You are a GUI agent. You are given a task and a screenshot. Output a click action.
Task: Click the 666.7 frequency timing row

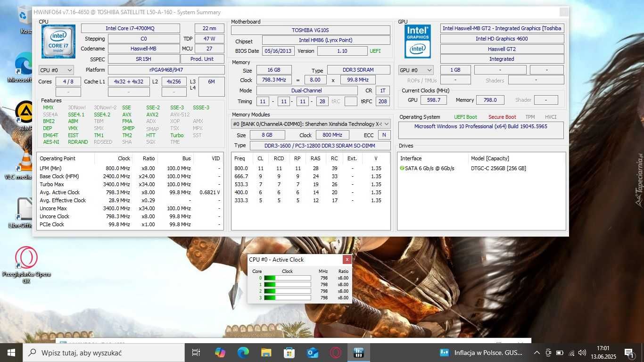(x=311, y=176)
